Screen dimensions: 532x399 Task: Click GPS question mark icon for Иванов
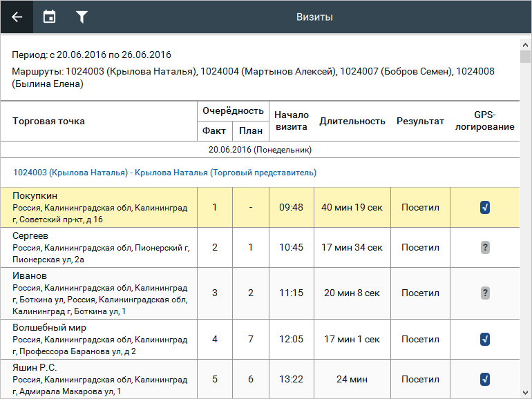coord(485,293)
